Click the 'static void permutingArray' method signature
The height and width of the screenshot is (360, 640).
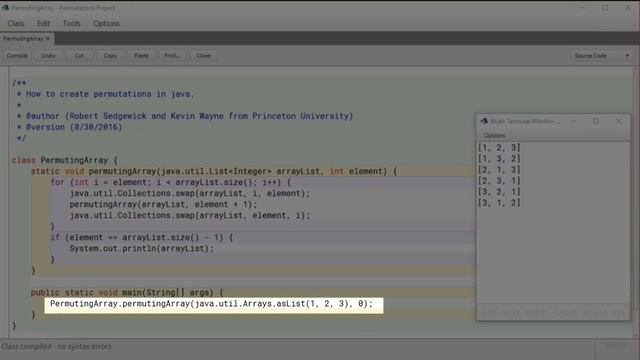pos(214,171)
